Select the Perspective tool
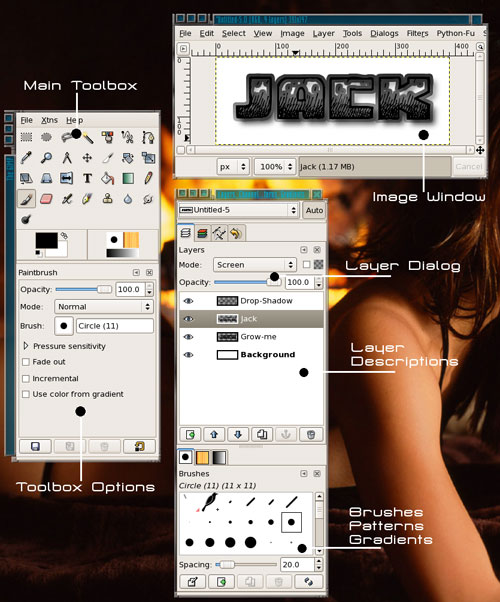Screen dimensions: 500x602 pos(46,178)
